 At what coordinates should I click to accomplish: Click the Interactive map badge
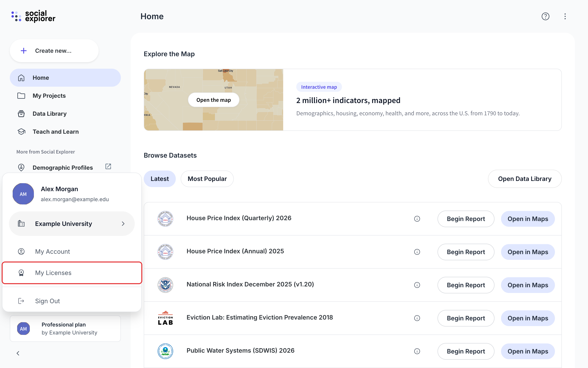[319, 87]
